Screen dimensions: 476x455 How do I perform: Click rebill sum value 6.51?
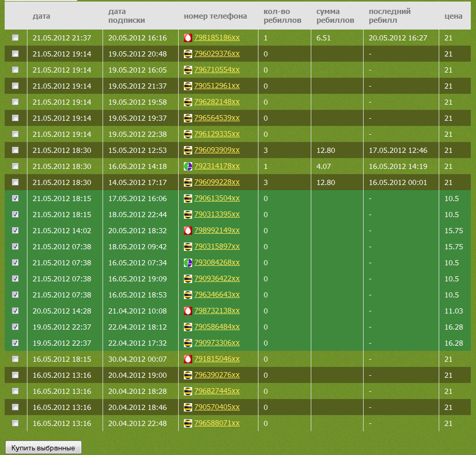[x=323, y=38]
